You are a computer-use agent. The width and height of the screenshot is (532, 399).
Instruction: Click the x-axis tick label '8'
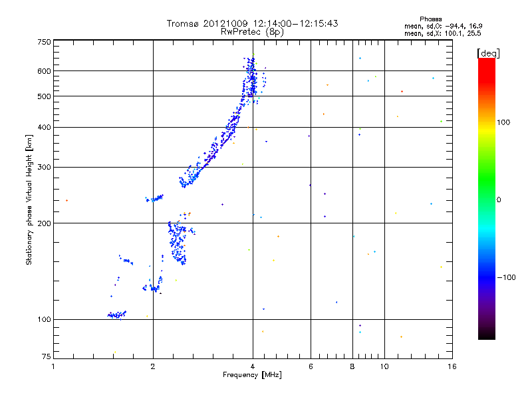tap(352, 366)
